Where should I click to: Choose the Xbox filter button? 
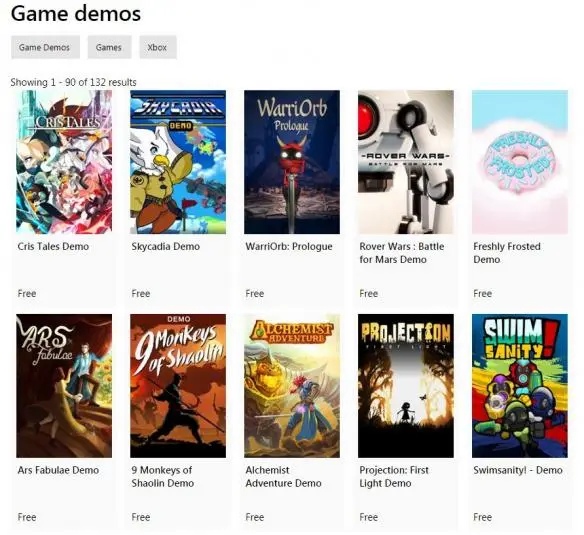click(x=158, y=47)
